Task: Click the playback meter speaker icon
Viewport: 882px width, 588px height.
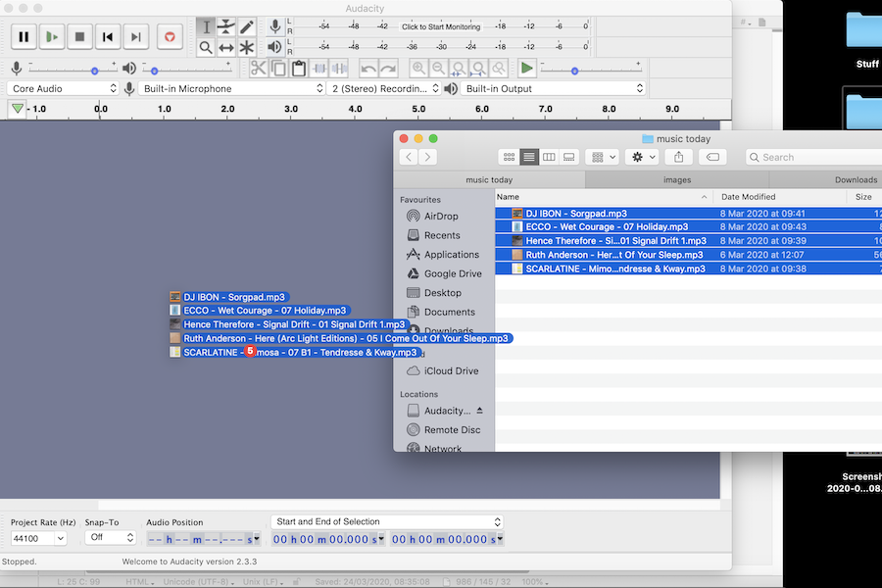Action: pyautogui.click(x=274, y=47)
